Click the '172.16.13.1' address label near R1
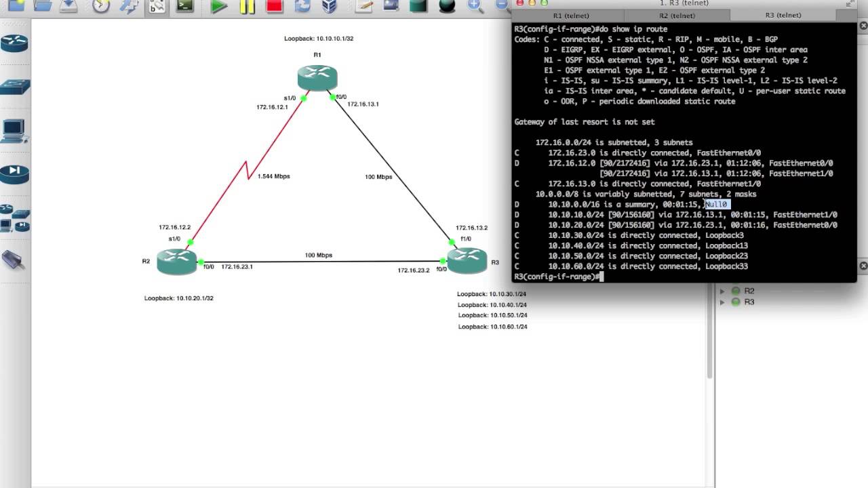The width and height of the screenshot is (868, 488). (x=363, y=104)
